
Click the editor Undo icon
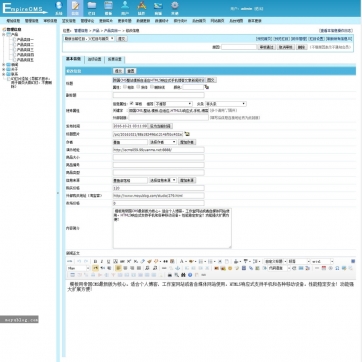point(79,262)
